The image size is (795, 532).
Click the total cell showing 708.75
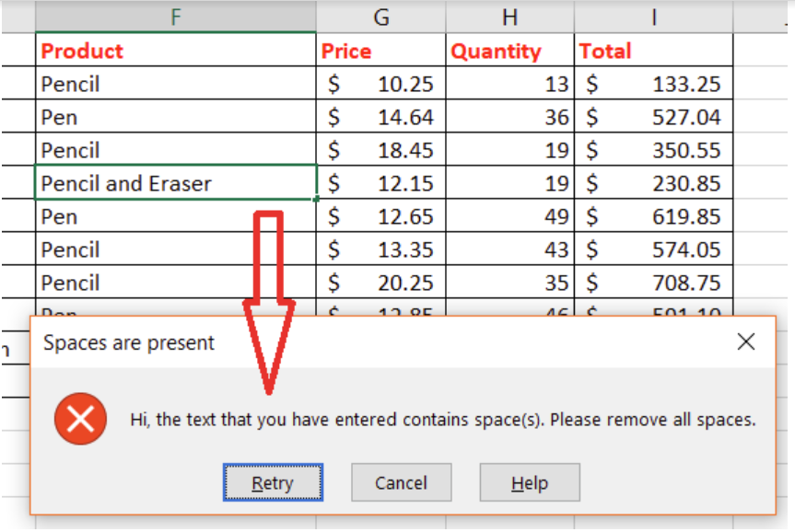[x=653, y=283]
